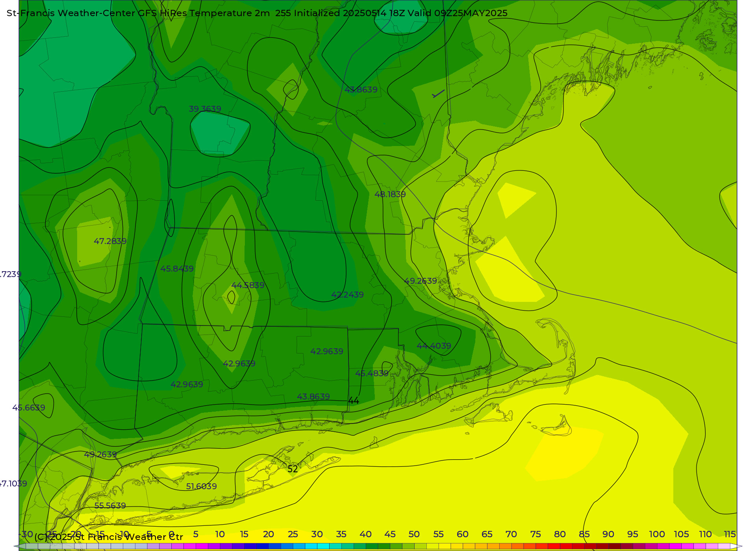Click the '(C) 2025 St Francis Weather Ctr' copyright text
Screen dimensions: 756x551
tap(109, 537)
